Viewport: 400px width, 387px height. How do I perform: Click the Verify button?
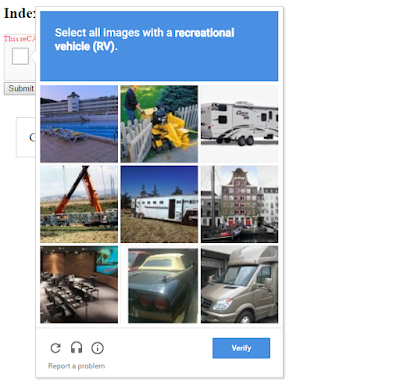tap(241, 348)
